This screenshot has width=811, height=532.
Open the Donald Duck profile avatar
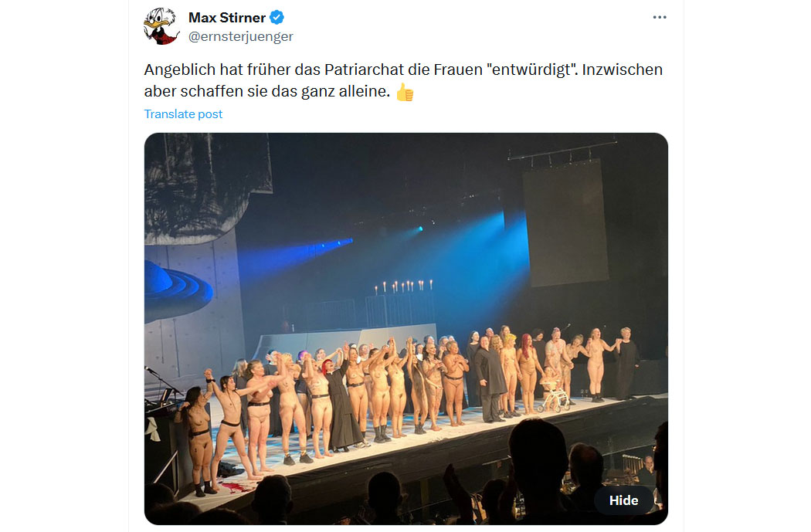click(161, 26)
